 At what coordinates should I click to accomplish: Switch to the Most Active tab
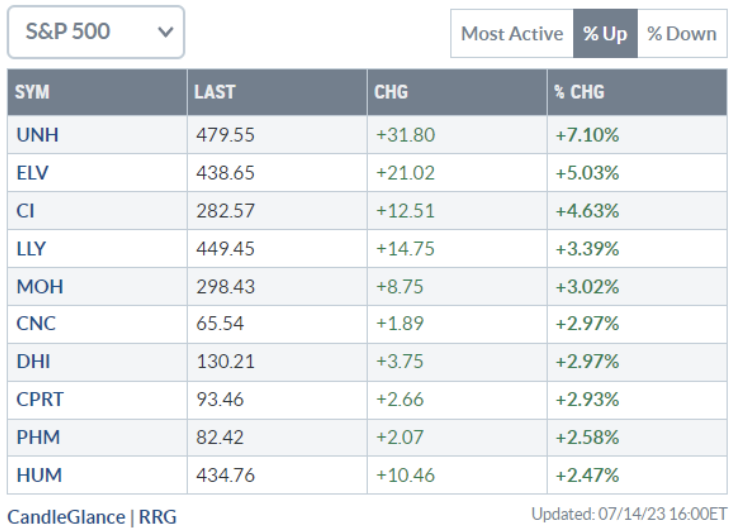click(x=511, y=34)
